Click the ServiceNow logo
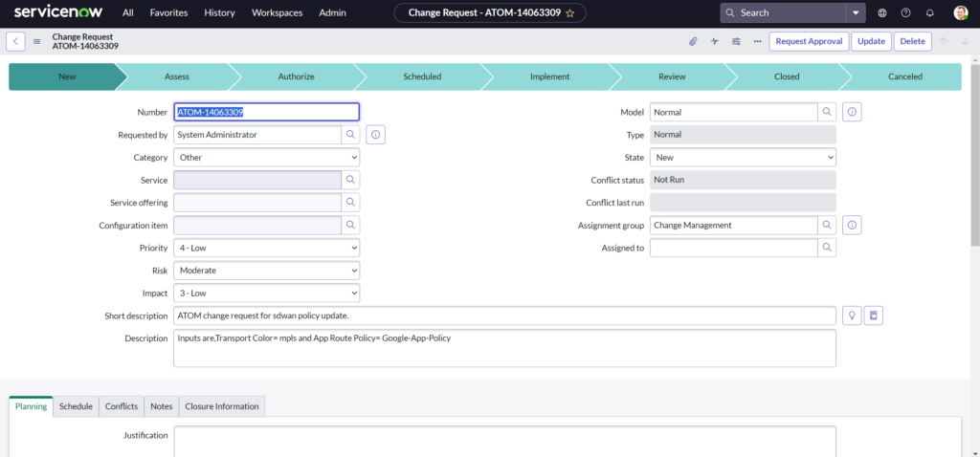980x457 pixels. (x=58, y=12)
